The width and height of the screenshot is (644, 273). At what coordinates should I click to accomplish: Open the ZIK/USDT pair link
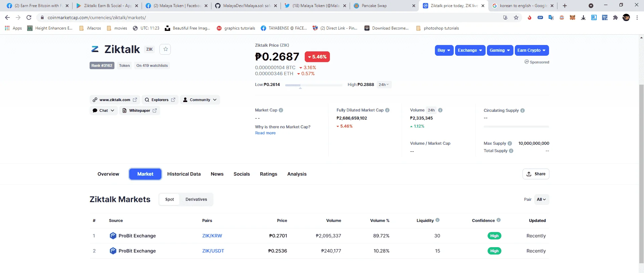pyautogui.click(x=213, y=251)
